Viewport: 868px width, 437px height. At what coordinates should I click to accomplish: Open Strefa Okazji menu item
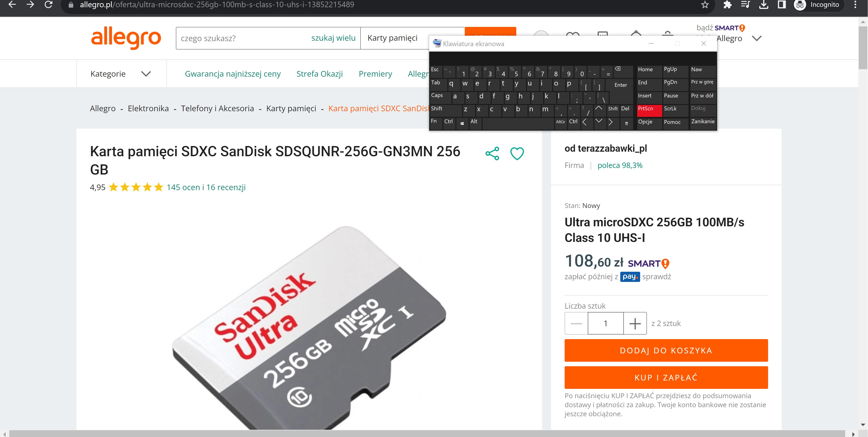[319, 74]
